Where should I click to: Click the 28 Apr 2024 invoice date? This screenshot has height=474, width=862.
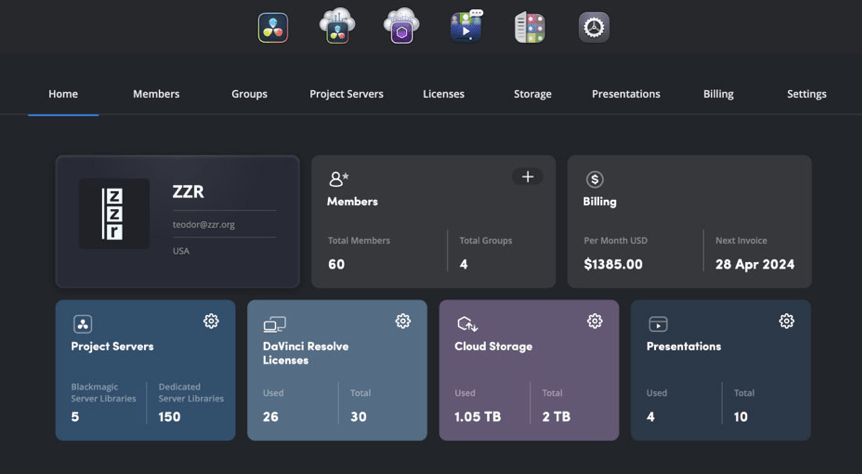pyautogui.click(x=755, y=264)
